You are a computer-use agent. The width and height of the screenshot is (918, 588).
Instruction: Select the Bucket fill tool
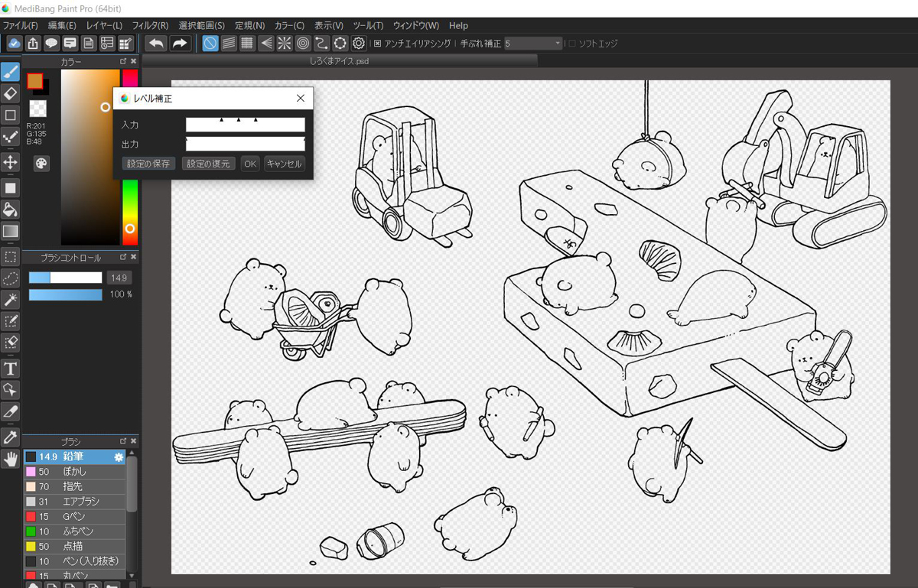pyautogui.click(x=11, y=210)
